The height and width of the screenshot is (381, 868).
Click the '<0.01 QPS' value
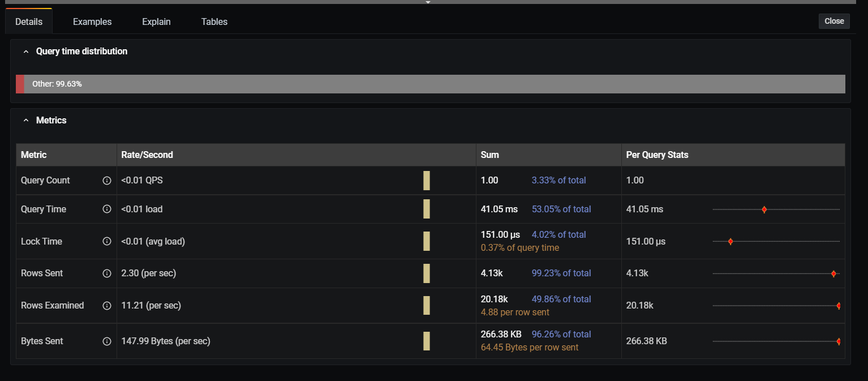(142, 181)
